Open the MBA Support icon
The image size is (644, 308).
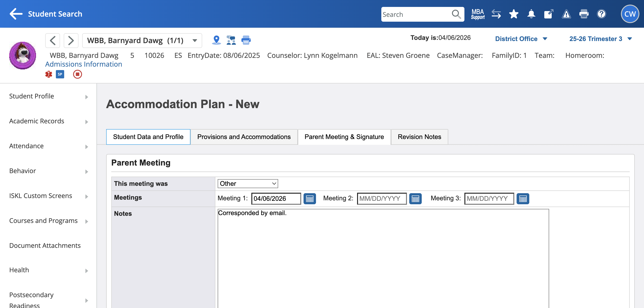(x=478, y=14)
